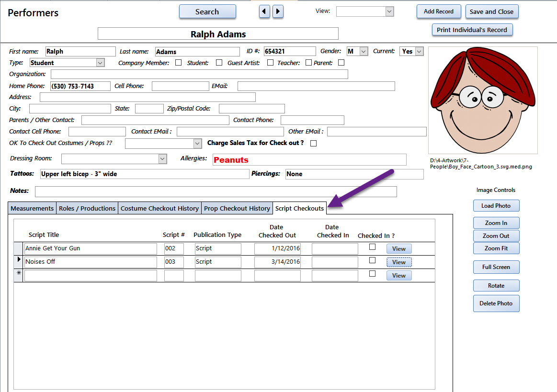The image size is (557, 392).
Task: Enable Charge Sales Tax for Check out
Action: point(313,143)
